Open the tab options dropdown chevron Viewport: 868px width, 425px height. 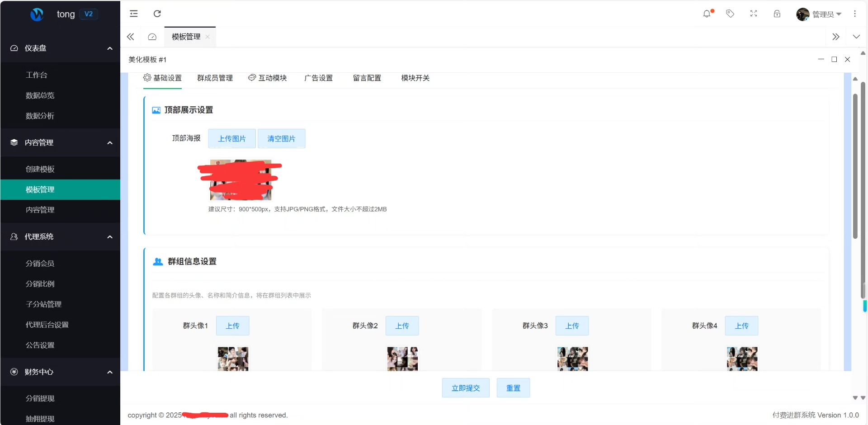click(x=856, y=37)
